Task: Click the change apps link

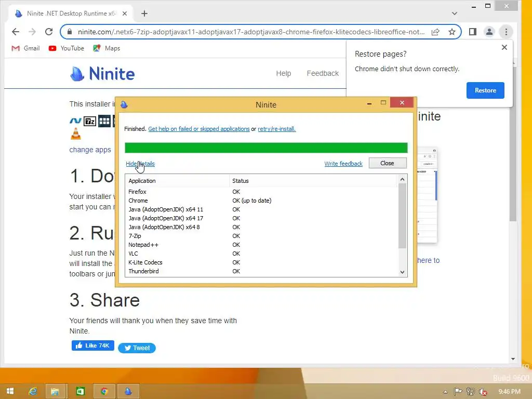Action: click(90, 150)
